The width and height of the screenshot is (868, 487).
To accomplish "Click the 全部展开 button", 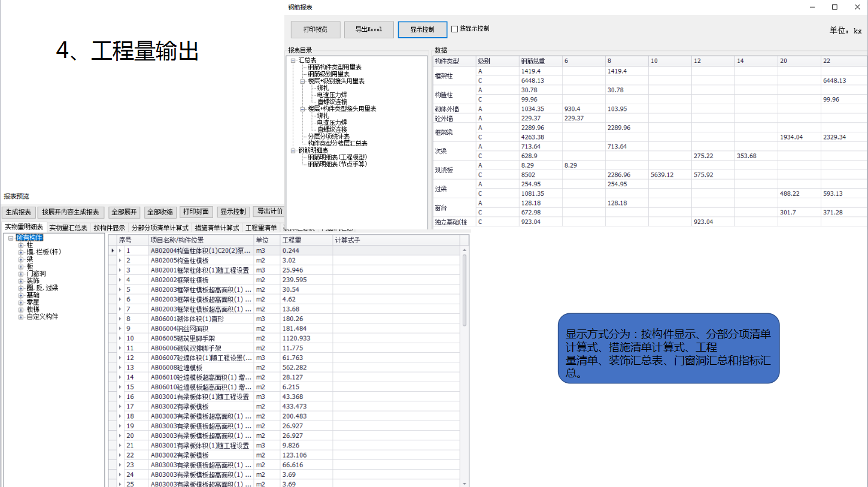I will click(x=125, y=212).
